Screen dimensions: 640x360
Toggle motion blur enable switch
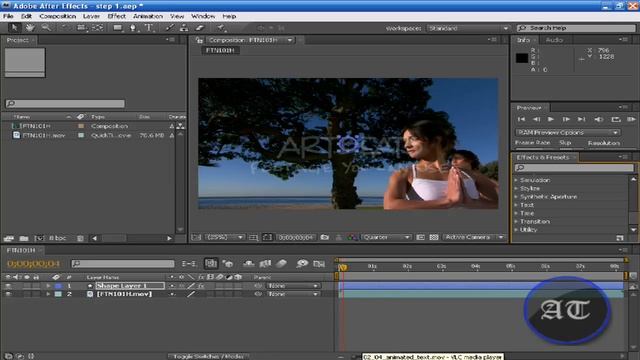click(x=282, y=264)
